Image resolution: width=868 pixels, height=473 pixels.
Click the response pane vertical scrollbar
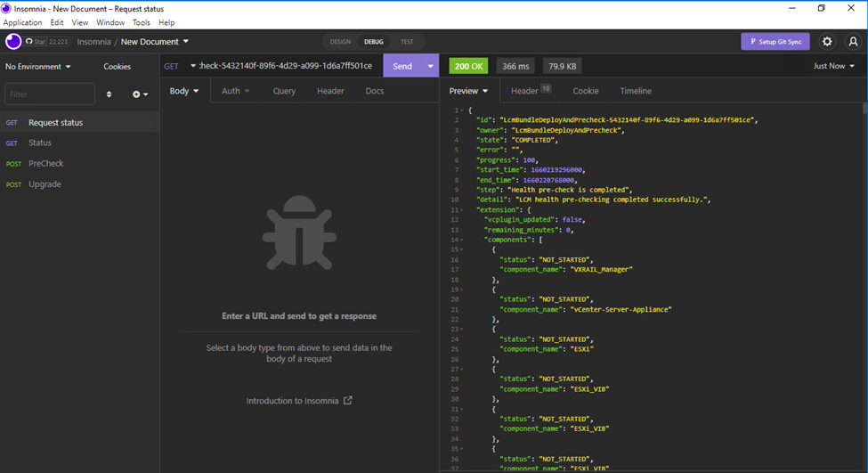click(863, 267)
